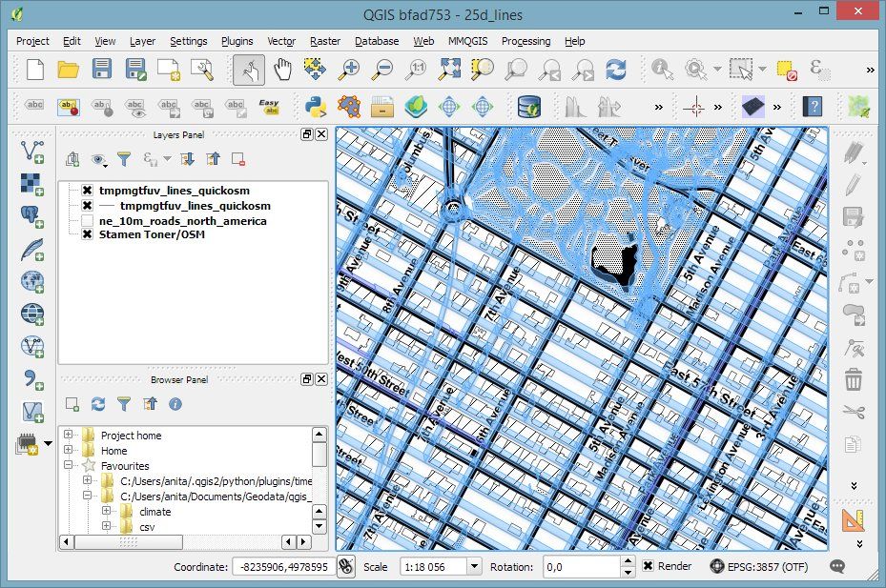Click the Zoom In magnifier tool

pos(350,69)
